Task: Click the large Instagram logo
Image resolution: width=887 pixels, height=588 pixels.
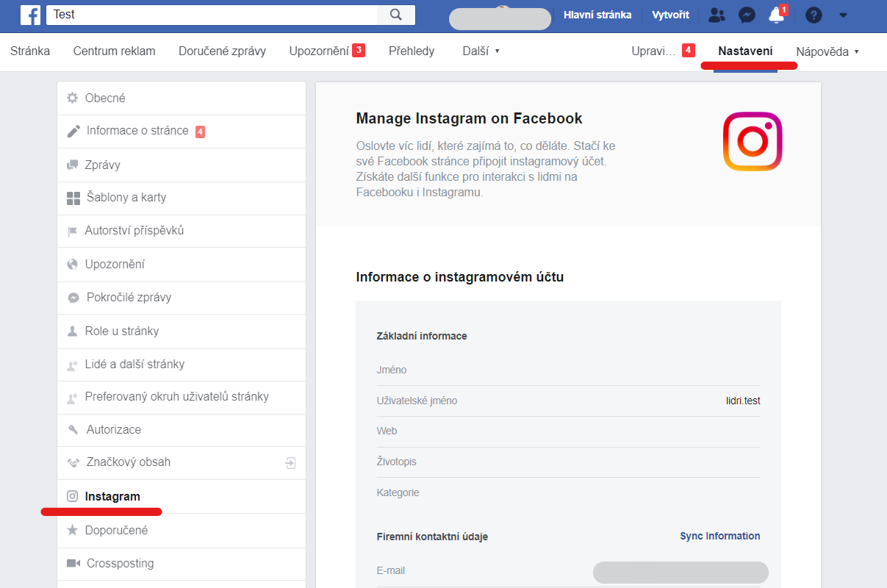Action: click(x=752, y=141)
